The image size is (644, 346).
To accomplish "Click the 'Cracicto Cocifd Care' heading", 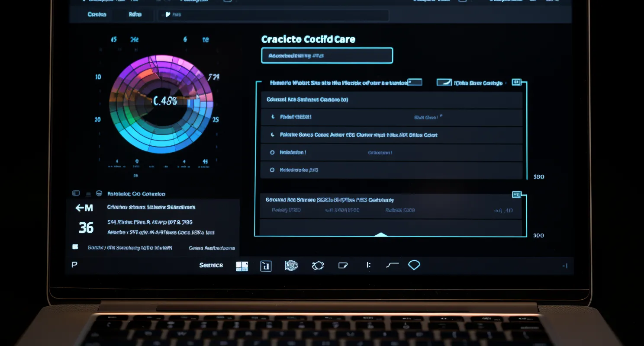I will pos(308,39).
